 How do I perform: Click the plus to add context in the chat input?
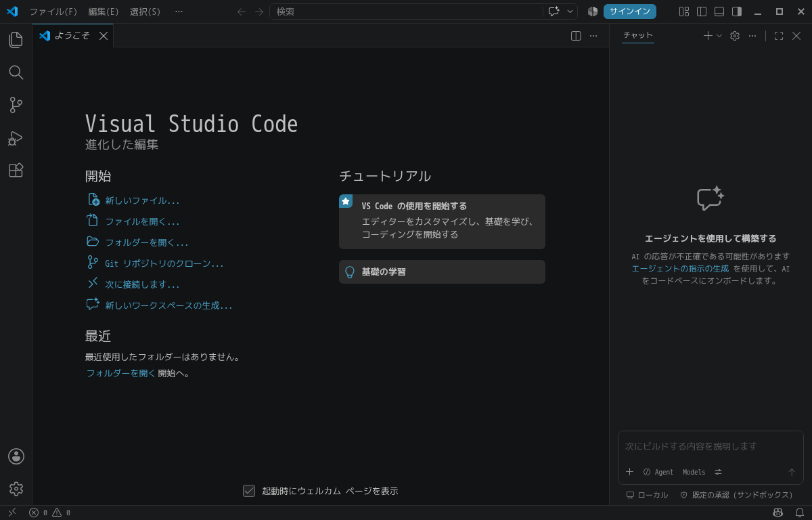point(629,472)
